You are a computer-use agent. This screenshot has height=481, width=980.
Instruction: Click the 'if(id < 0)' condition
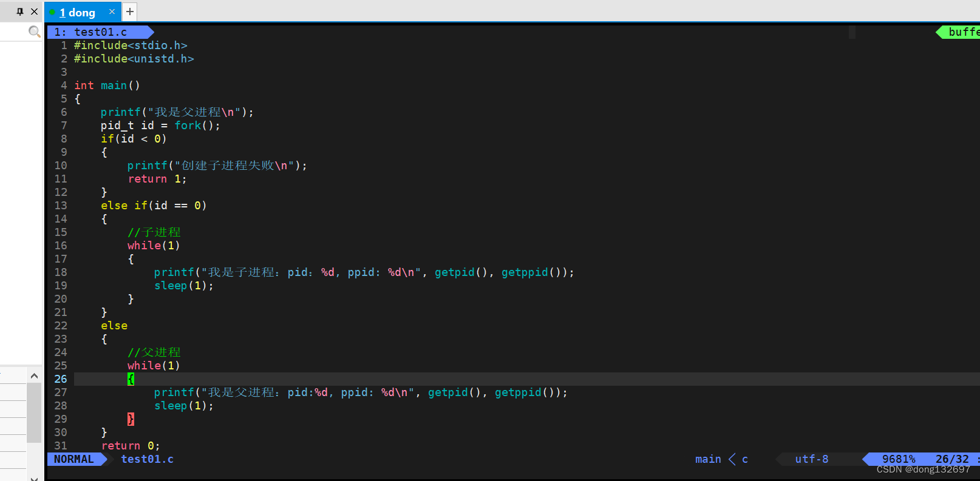click(134, 139)
